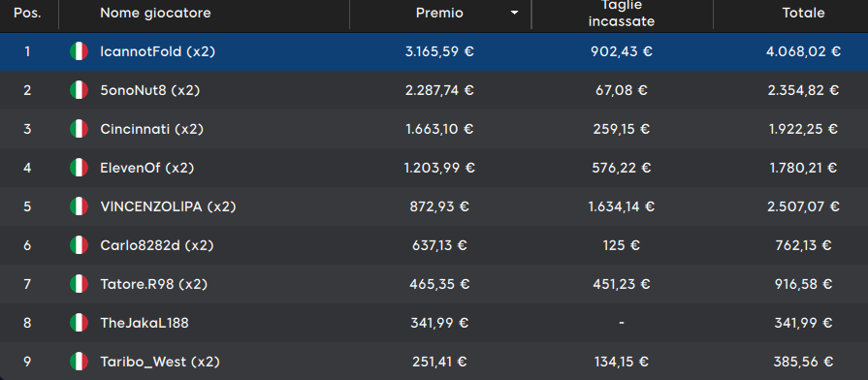Screen dimensions: 868x380
Task: Select player 5onoNut8 (x2)
Action: pos(150,90)
